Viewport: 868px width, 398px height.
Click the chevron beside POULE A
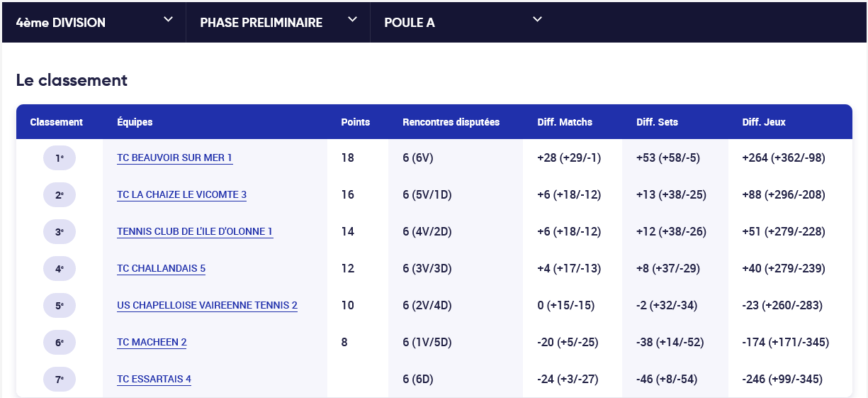[537, 20]
